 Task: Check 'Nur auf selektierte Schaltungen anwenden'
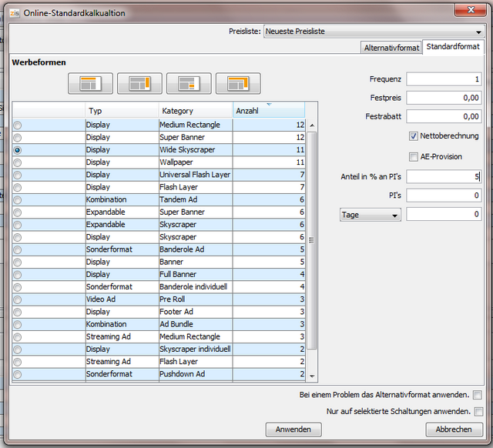[478, 412]
